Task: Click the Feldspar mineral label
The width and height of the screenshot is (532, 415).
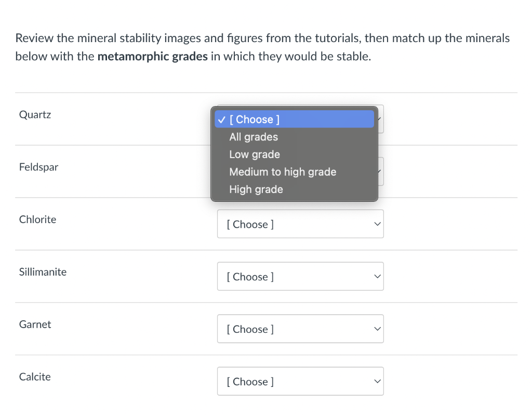Action: (x=38, y=167)
